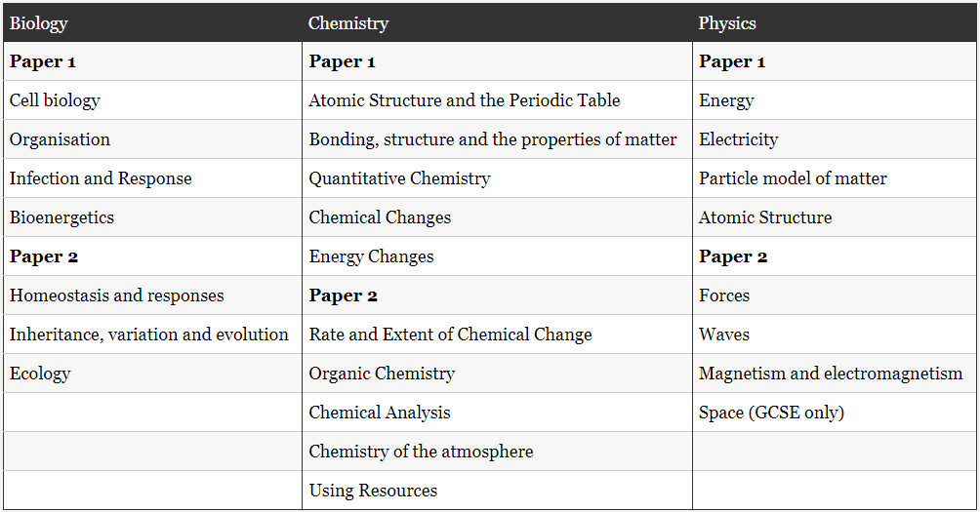Open the Organisation topic

tap(60, 139)
